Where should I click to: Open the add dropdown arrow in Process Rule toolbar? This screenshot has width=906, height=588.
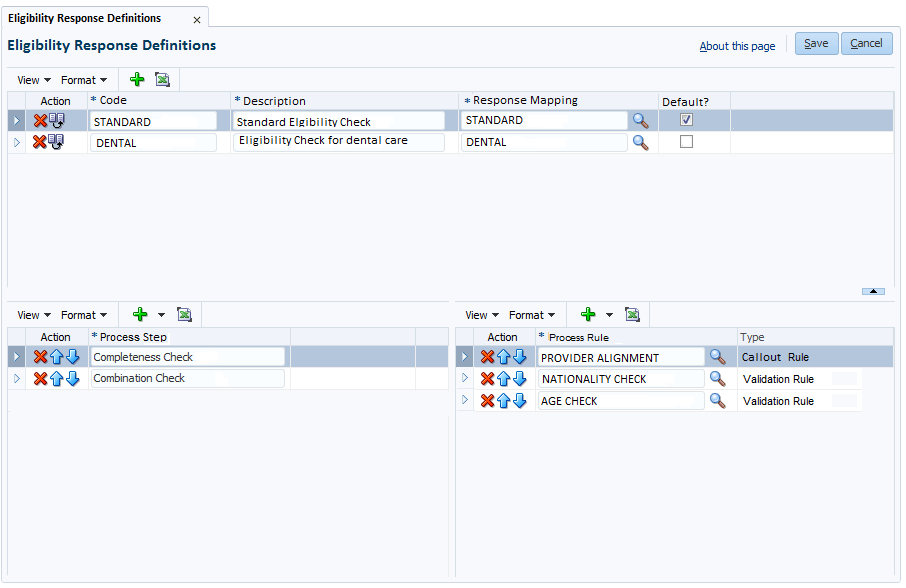(x=609, y=315)
